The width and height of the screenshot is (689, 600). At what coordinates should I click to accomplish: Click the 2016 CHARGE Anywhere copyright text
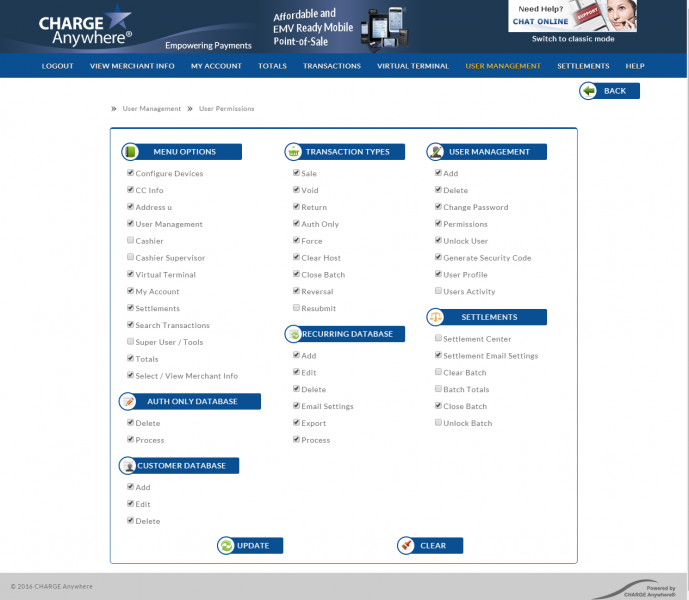(x=52, y=586)
